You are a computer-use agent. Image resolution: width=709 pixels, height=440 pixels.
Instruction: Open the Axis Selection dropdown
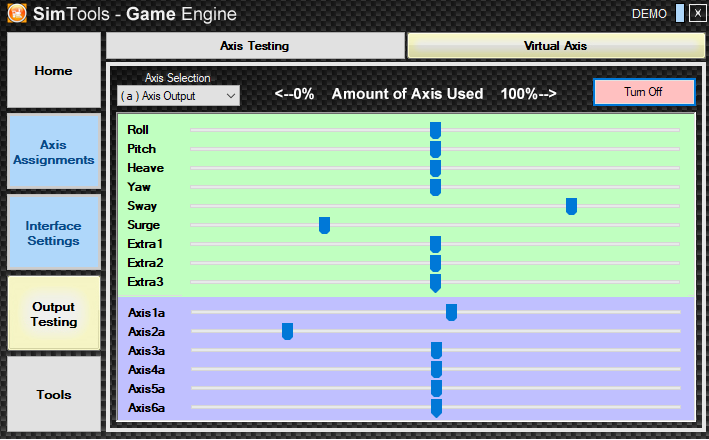coord(177,96)
